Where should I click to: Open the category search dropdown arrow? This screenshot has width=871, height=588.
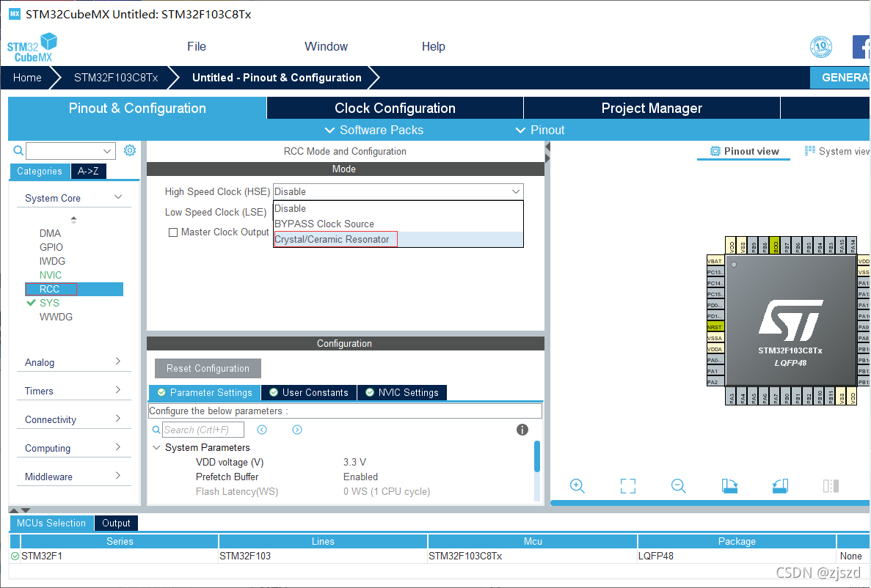[107, 151]
